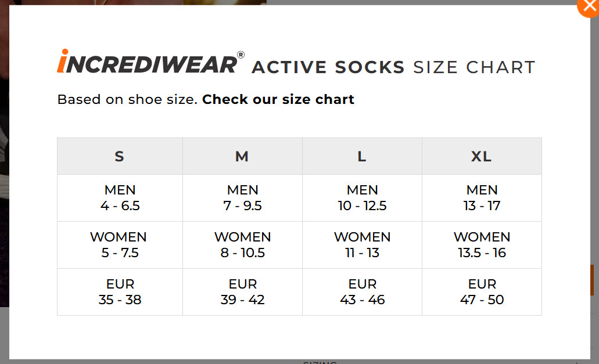Close the size chart popup
Image resolution: width=599 pixels, height=364 pixels.
[x=589, y=5]
